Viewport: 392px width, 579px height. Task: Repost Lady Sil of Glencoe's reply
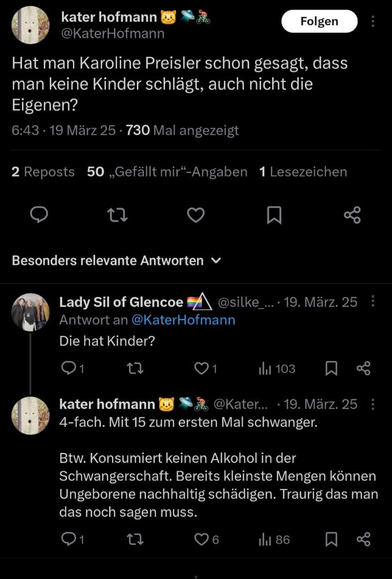click(135, 369)
